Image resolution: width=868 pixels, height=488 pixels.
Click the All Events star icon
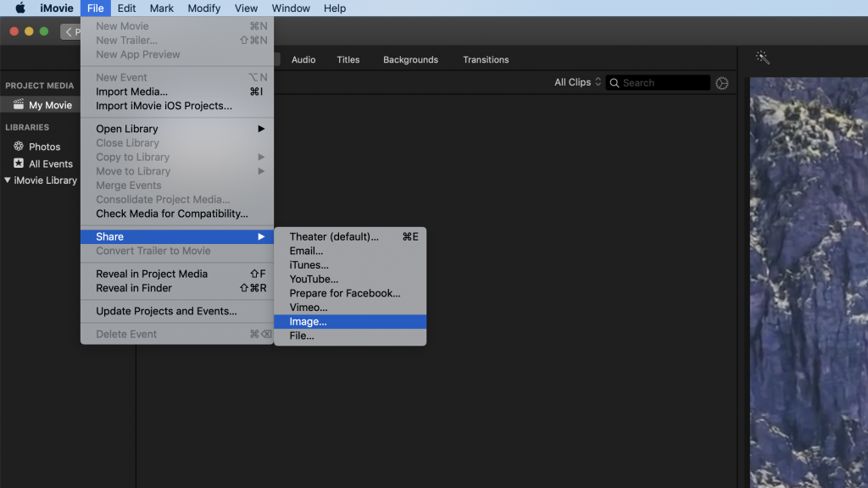(19, 164)
